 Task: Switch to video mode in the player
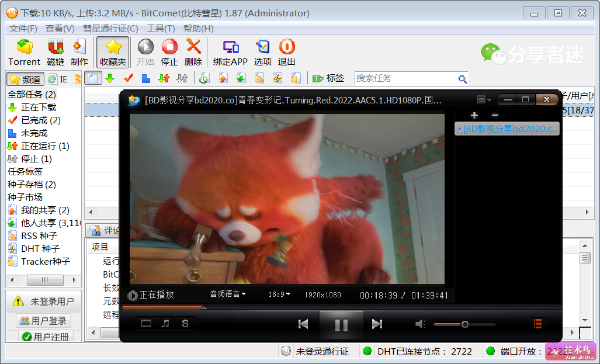[146, 324]
